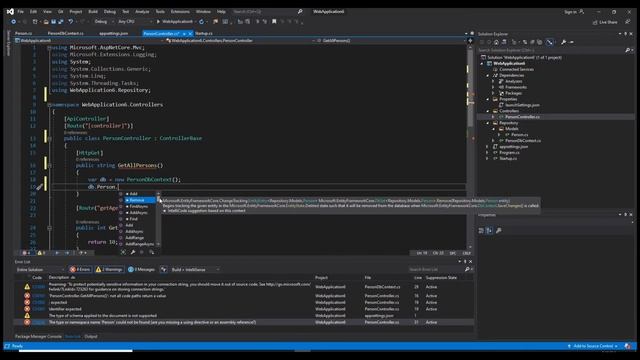Switch to the appsettings.json tab
Image resolution: width=640 pixels, height=360 pixels.
113,33
